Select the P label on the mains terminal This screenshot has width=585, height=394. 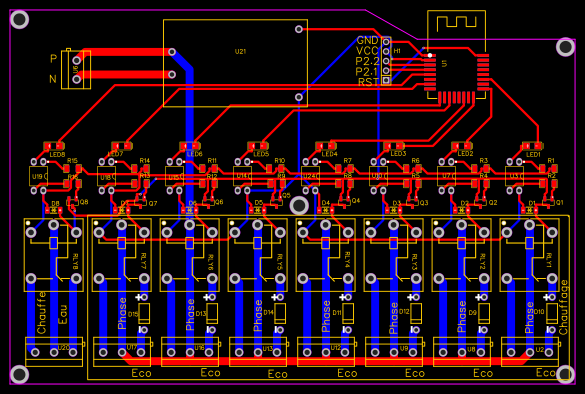53,59
